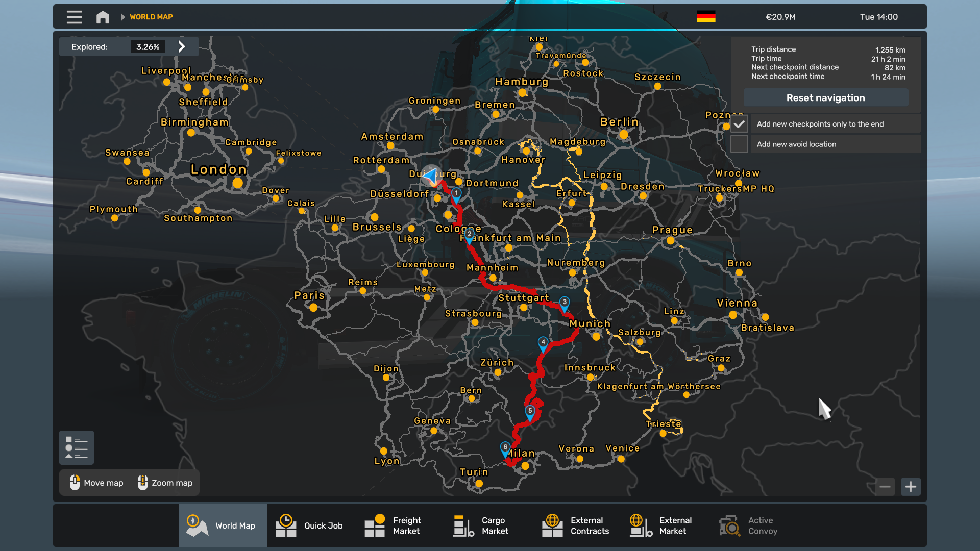Enable add new avoid location checkbox
The height and width of the screenshot is (551, 980).
click(739, 144)
